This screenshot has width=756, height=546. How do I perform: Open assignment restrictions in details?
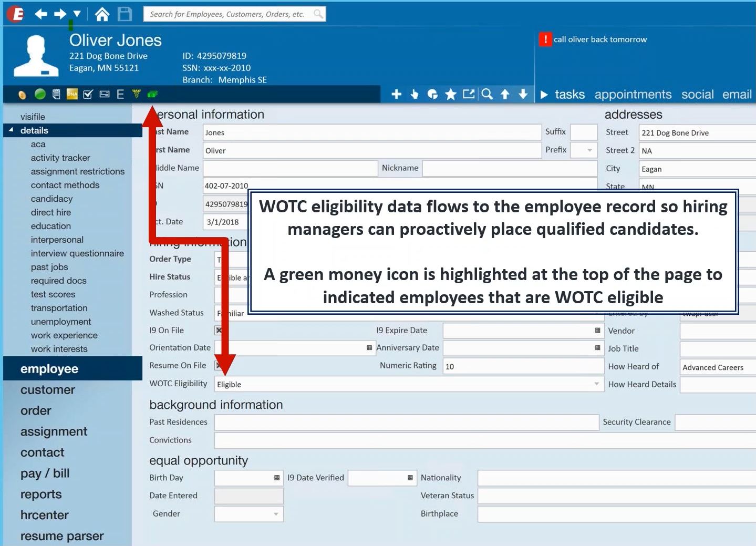[78, 171]
